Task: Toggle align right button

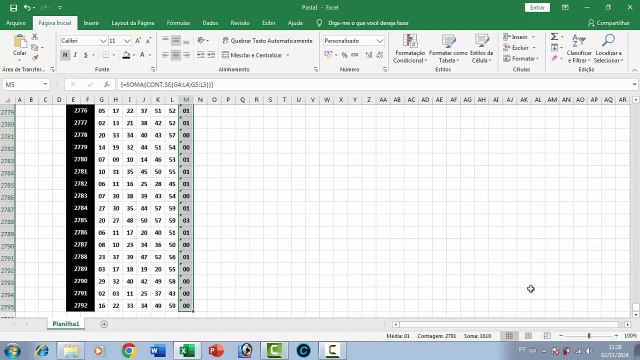Action: click(186, 55)
